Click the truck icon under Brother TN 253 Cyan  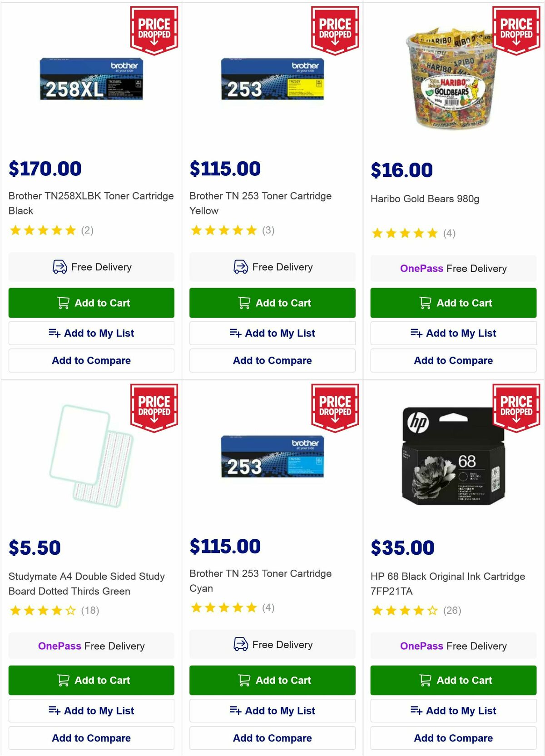click(x=241, y=645)
